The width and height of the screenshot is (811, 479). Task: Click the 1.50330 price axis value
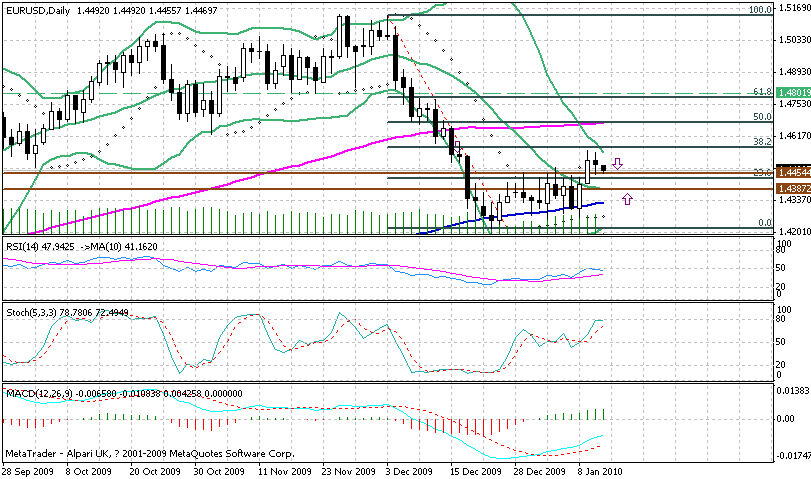coord(794,39)
